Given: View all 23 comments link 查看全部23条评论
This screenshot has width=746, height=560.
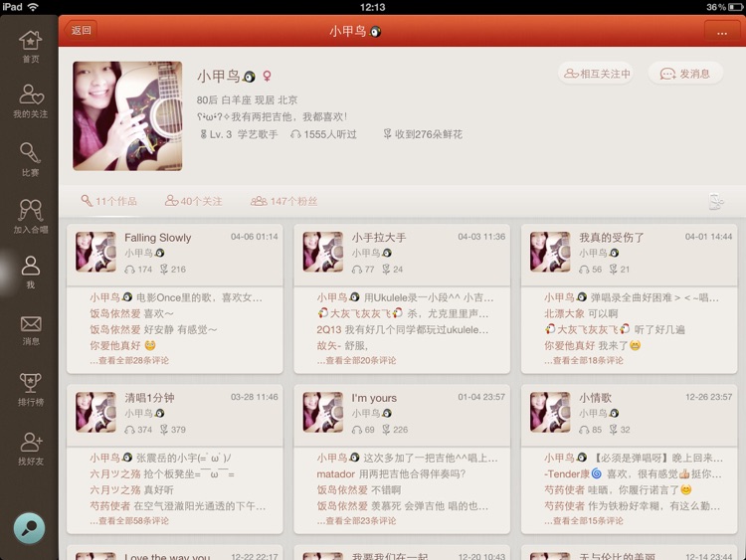Looking at the screenshot, I should point(356,521).
